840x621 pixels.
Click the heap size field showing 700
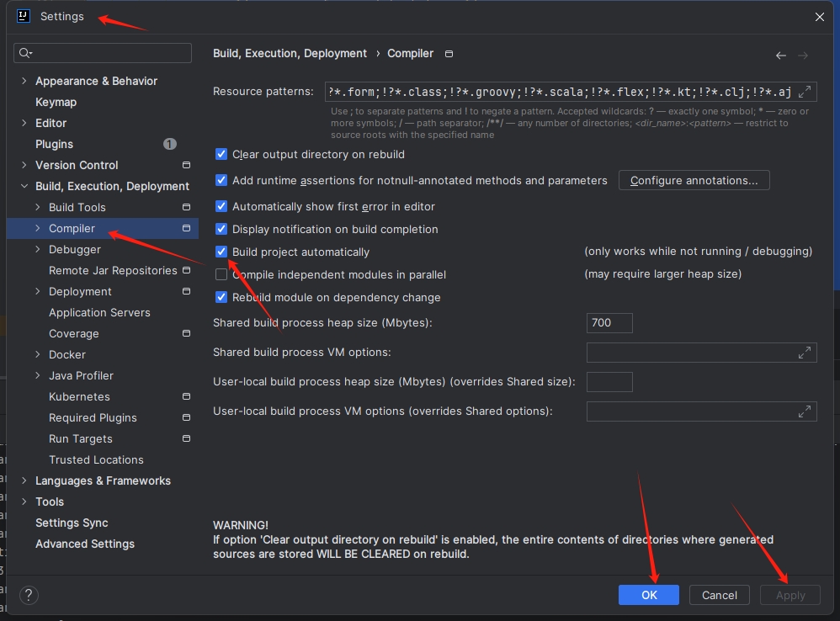609,322
